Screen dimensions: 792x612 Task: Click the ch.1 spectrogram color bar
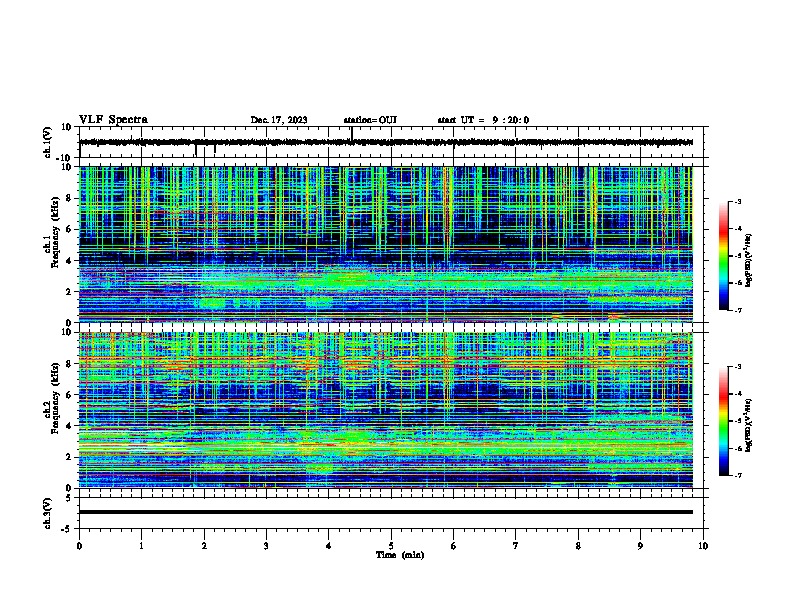coord(723,256)
